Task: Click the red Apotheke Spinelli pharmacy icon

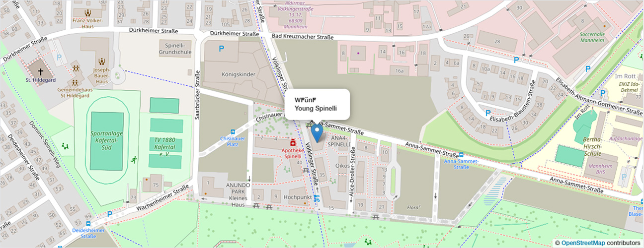Action: [293, 142]
